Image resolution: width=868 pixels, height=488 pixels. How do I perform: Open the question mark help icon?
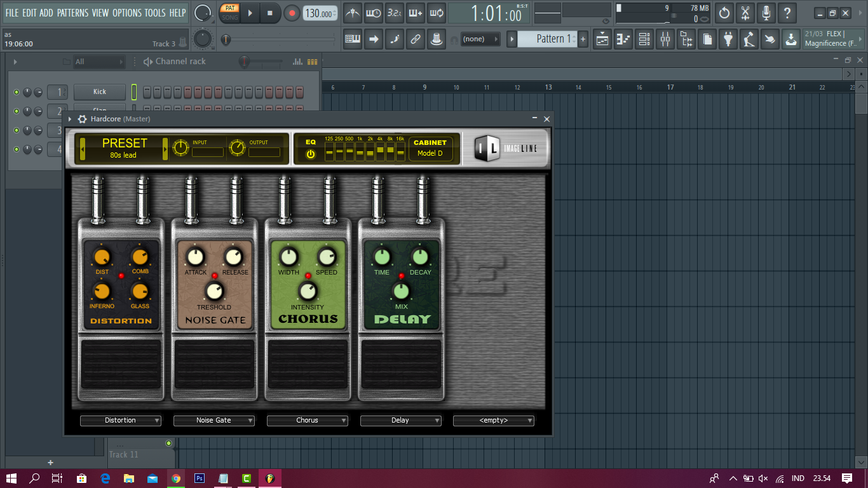[x=787, y=13]
